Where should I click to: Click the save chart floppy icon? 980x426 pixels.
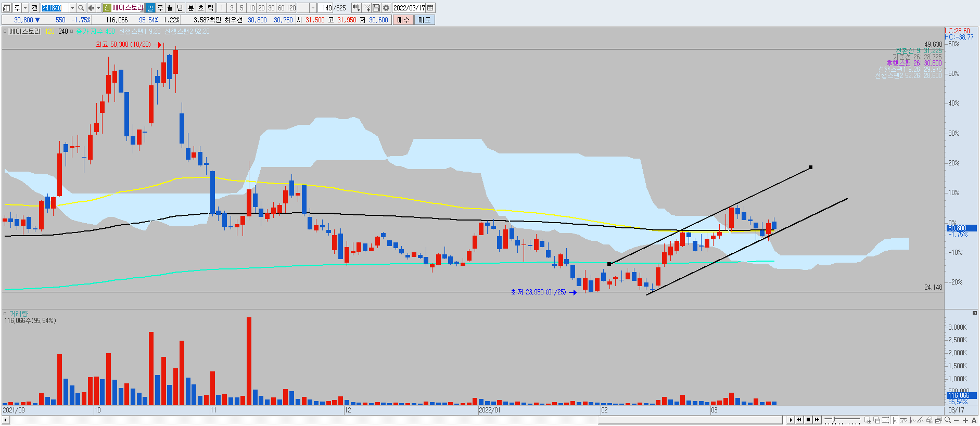point(377,8)
